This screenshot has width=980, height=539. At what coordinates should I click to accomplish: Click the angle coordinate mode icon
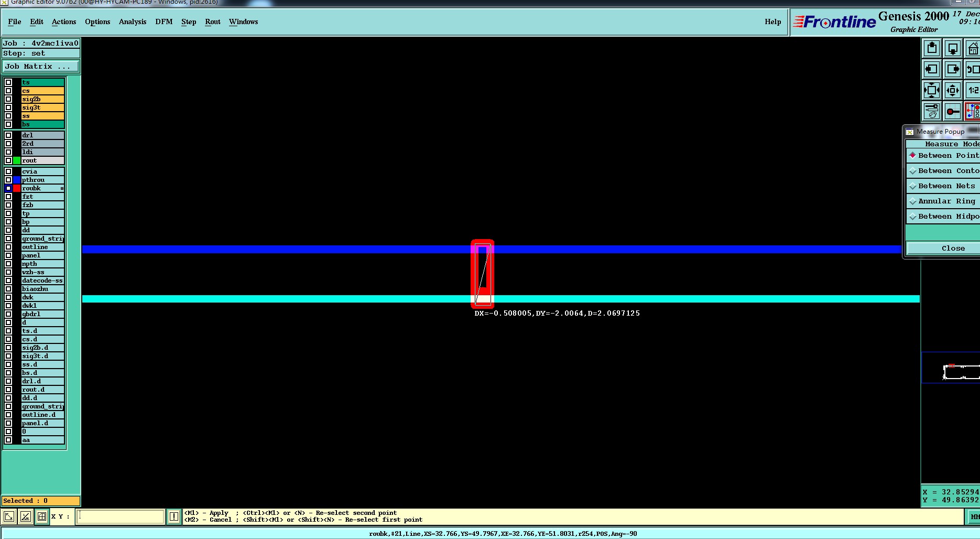point(25,516)
